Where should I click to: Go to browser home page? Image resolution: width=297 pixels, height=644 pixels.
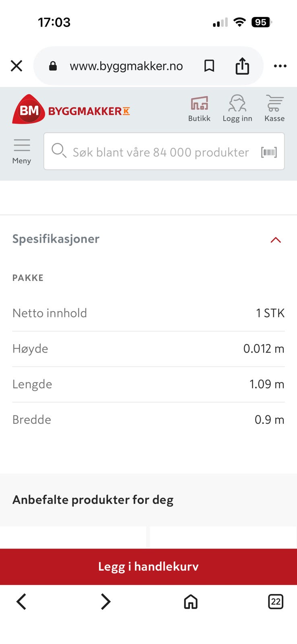(191, 602)
